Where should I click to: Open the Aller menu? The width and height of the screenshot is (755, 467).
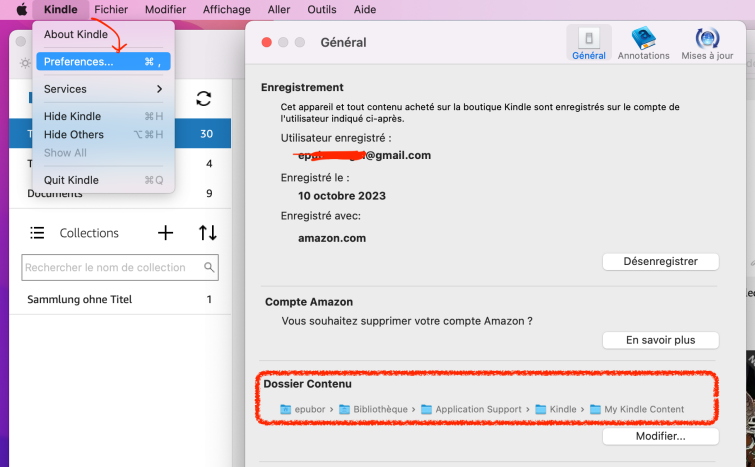(x=279, y=10)
